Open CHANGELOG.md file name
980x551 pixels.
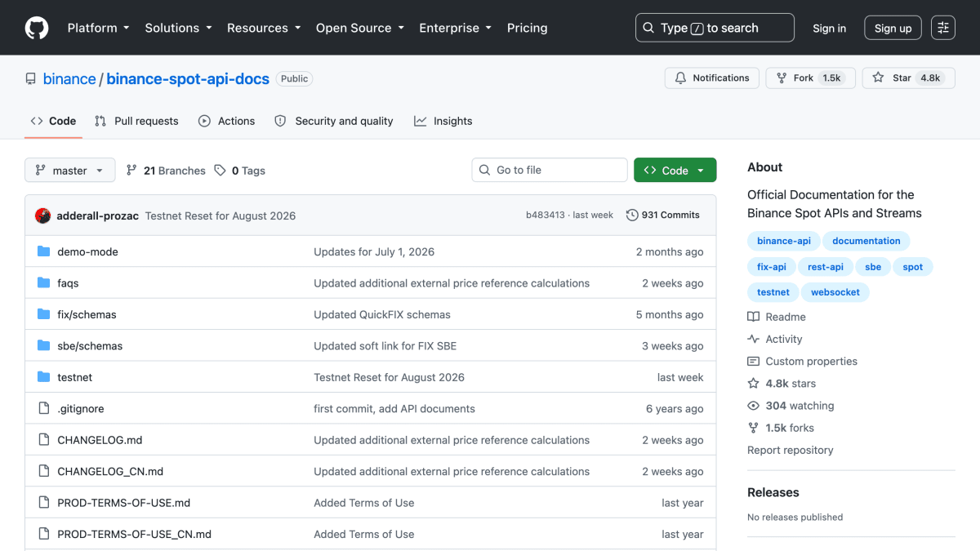tap(100, 440)
